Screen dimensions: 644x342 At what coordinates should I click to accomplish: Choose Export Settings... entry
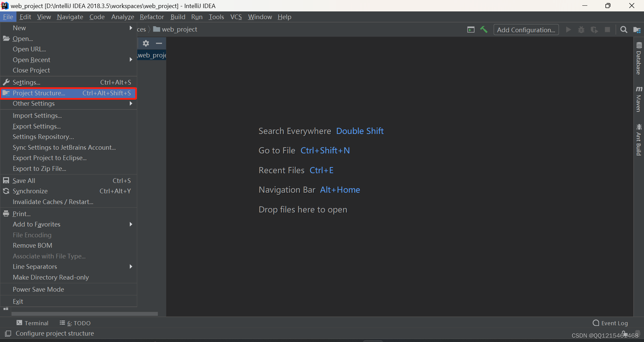coord(68,126)
